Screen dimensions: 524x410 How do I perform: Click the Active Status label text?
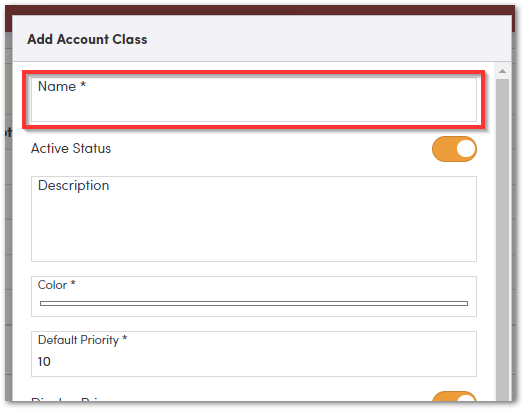(x=71, y=148)
